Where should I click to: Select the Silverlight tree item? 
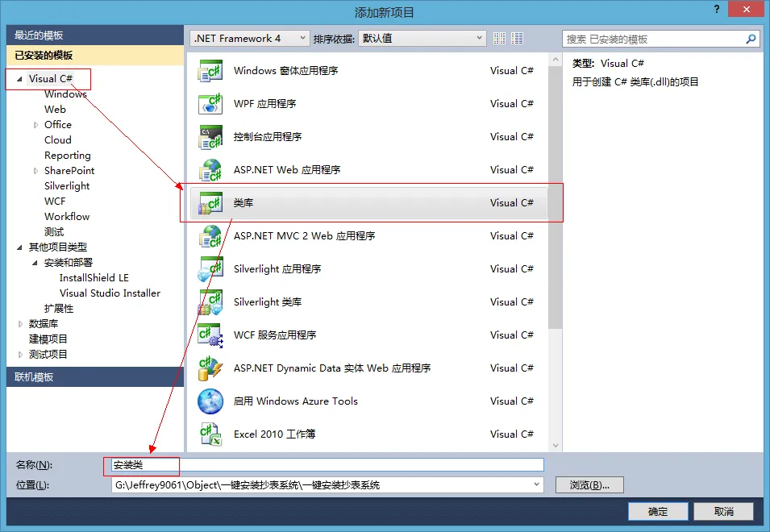pyautogui.click(x=67, y=186)
